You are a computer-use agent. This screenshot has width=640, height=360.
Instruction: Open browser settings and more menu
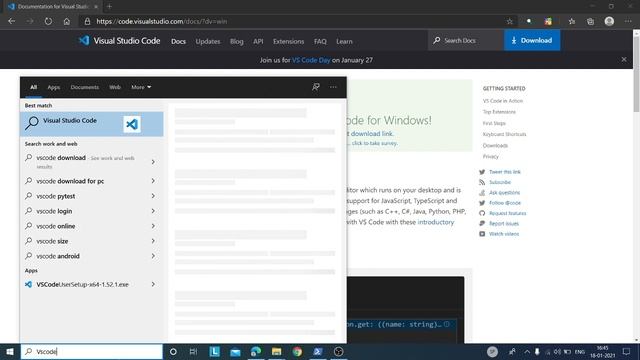coord(628,21)
